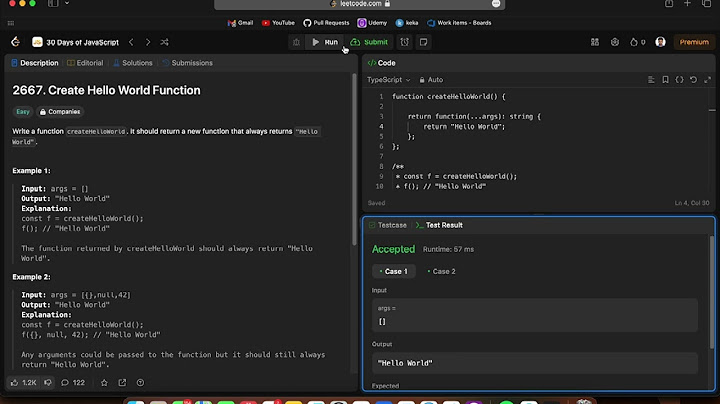The height and width of the screenshot is (404, 720).
Task: Click the test result panel scrollbar
Action: tap(712, 292)
